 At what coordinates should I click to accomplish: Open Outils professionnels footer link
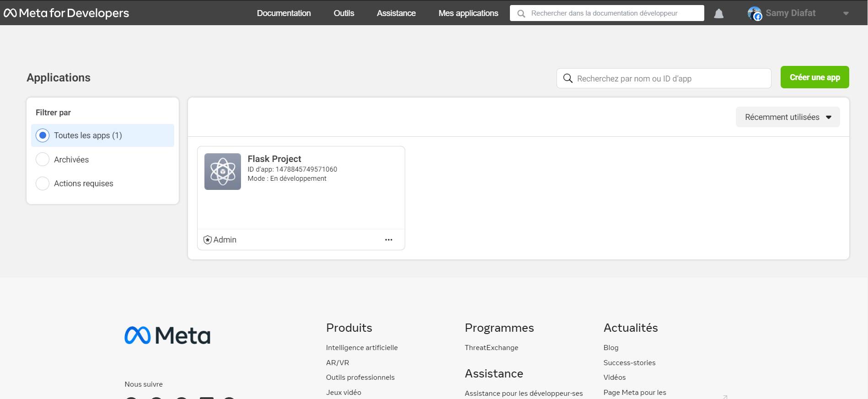(360, 377)
